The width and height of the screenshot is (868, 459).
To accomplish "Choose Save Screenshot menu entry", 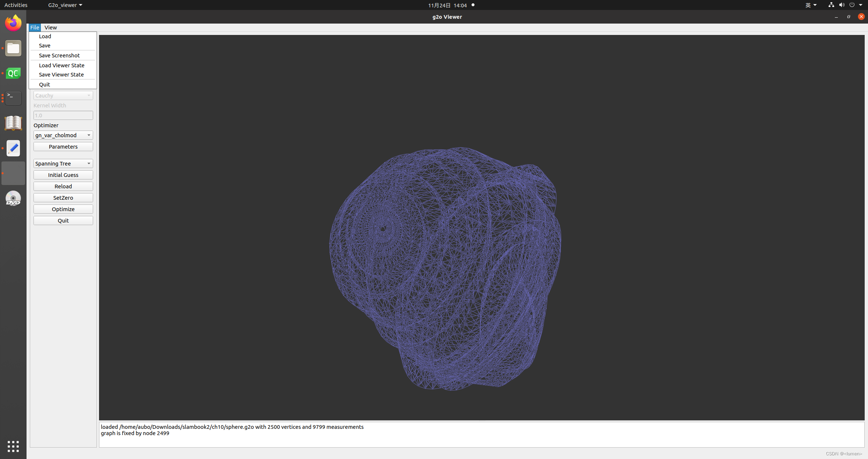I will (59, 56).
